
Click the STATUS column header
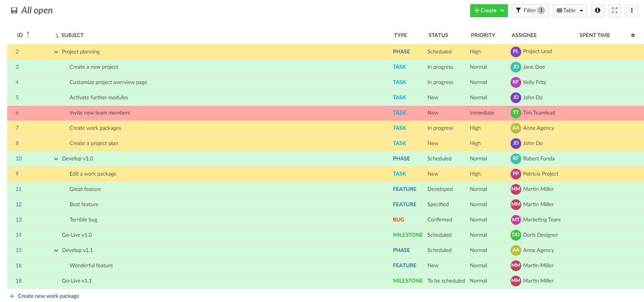tap(438, 35)
